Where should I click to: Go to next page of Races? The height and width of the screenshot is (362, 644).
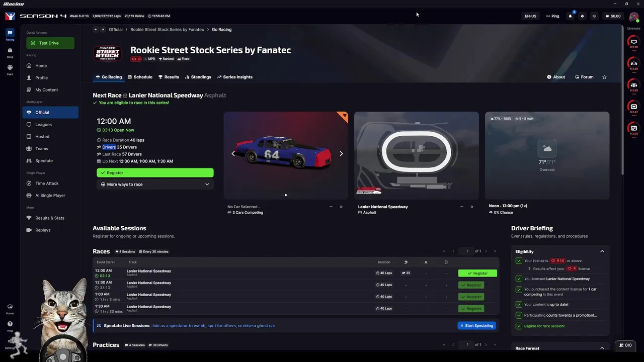[x=486, y=251]
